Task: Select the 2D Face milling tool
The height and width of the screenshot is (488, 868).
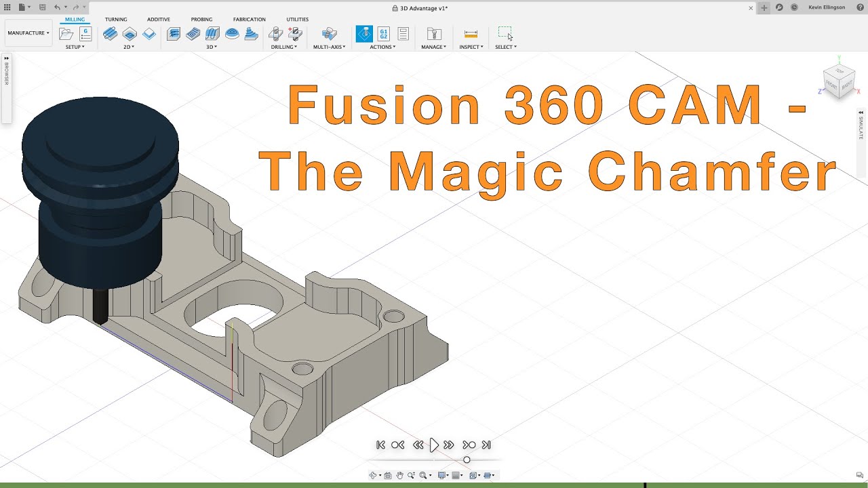Action: pyautogui.click(x=149, y=33)
